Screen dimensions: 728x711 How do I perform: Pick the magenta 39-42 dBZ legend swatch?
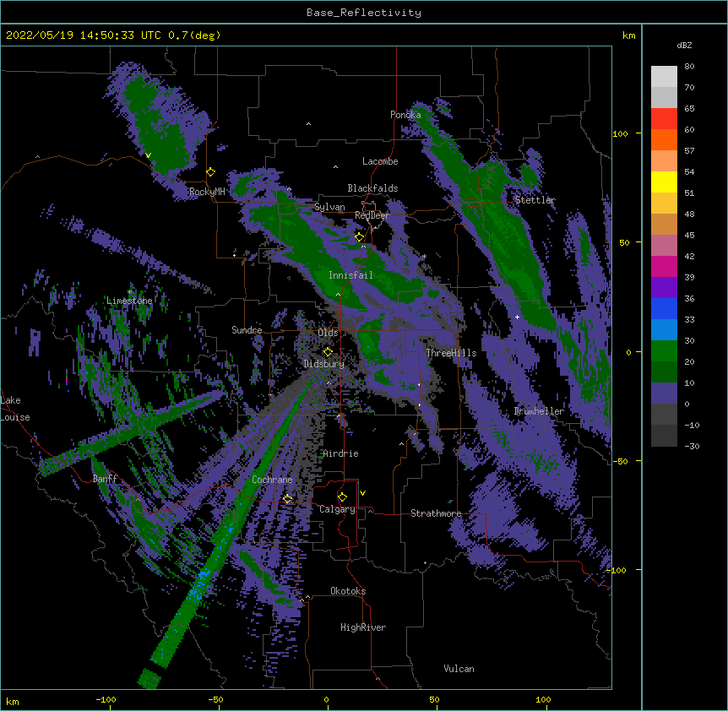click(x=664, y=266)
